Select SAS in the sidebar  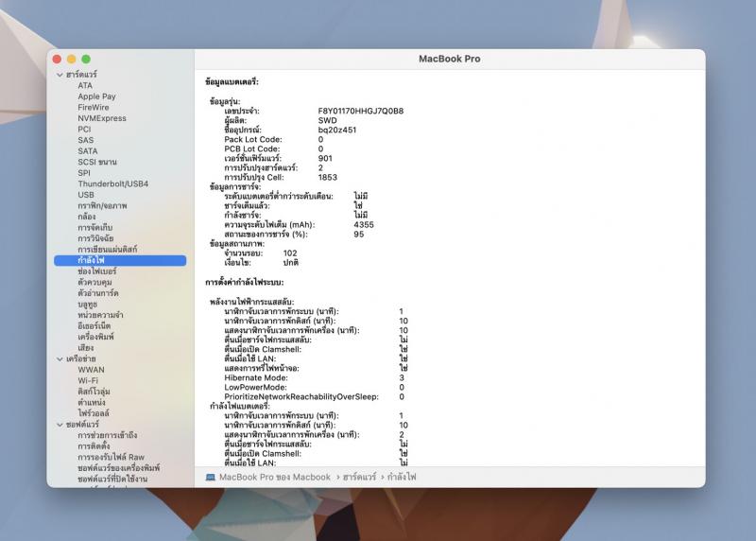click(85, 140)
